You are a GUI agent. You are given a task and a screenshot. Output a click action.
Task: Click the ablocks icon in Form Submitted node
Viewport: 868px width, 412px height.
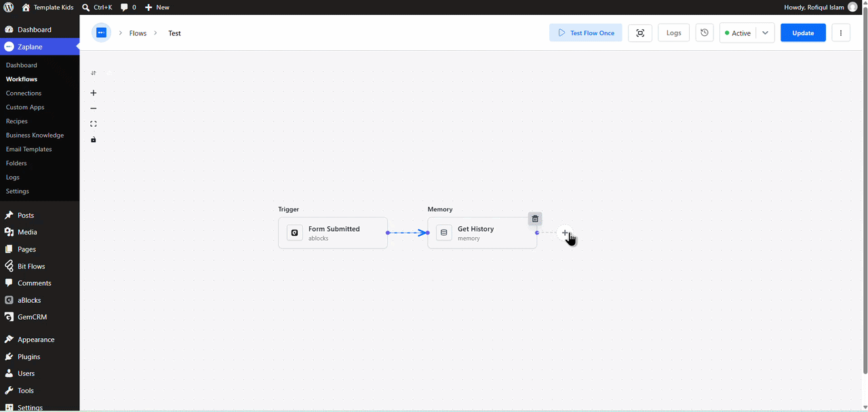click(x=294, y=232)
